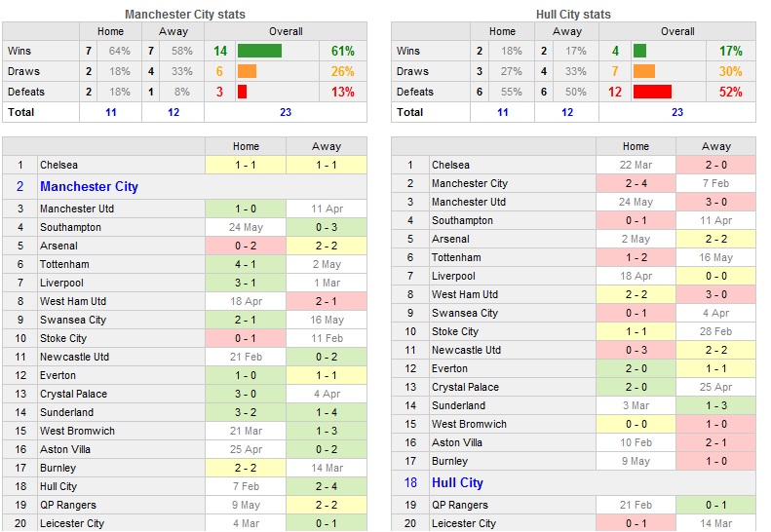Click Home column header in Hull City fixtures table
This screenshot has height=532, width=771.
[636, 146]
